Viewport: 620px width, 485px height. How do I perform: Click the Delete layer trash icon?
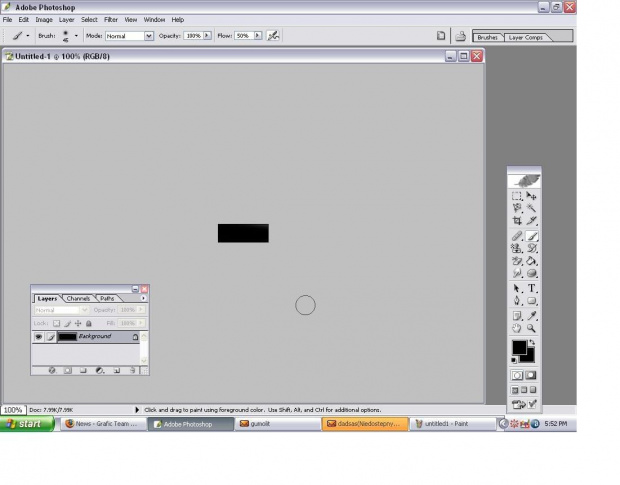click(x=132, y=370)
